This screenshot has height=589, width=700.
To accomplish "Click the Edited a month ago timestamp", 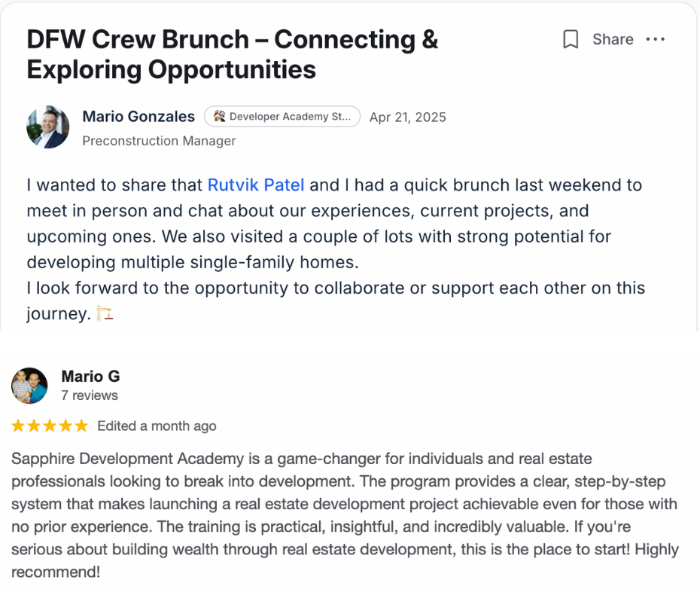I will pos(157,426).
